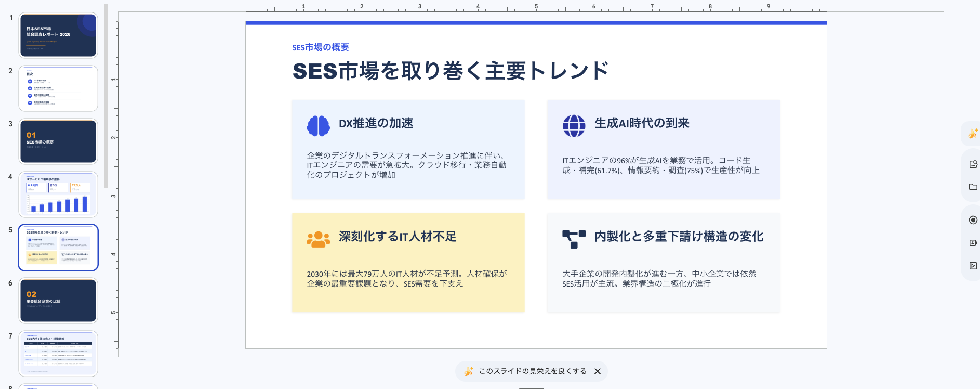Screen dimensions: 980x389
Task: Select slide 6 thumbnail 02 主要競合企業の比較
Action: point(58,301)
